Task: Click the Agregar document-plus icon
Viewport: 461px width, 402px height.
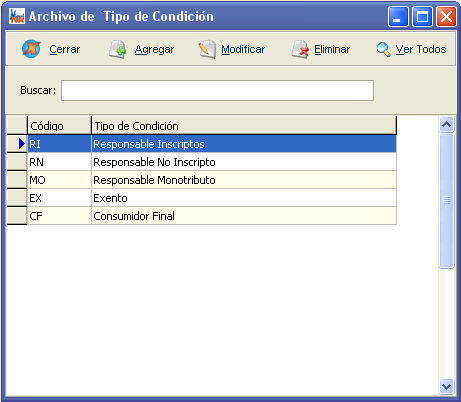Action: (x=118, y=49)
